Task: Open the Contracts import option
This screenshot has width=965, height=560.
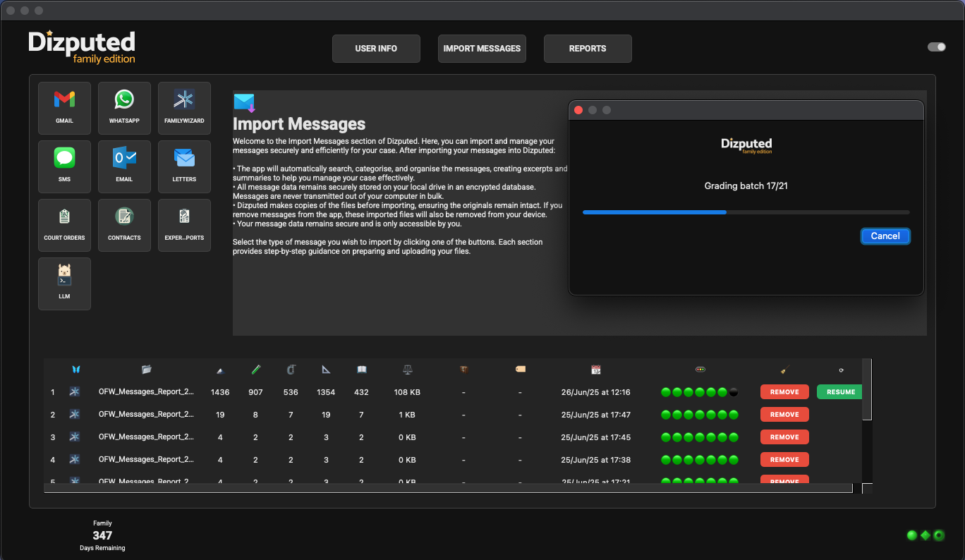Action: (124, 225)
